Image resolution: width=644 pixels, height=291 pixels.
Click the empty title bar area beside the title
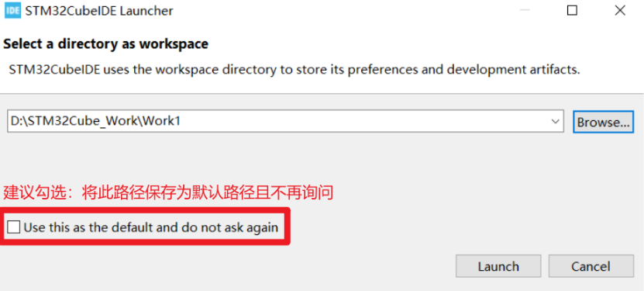click(341, 11)
